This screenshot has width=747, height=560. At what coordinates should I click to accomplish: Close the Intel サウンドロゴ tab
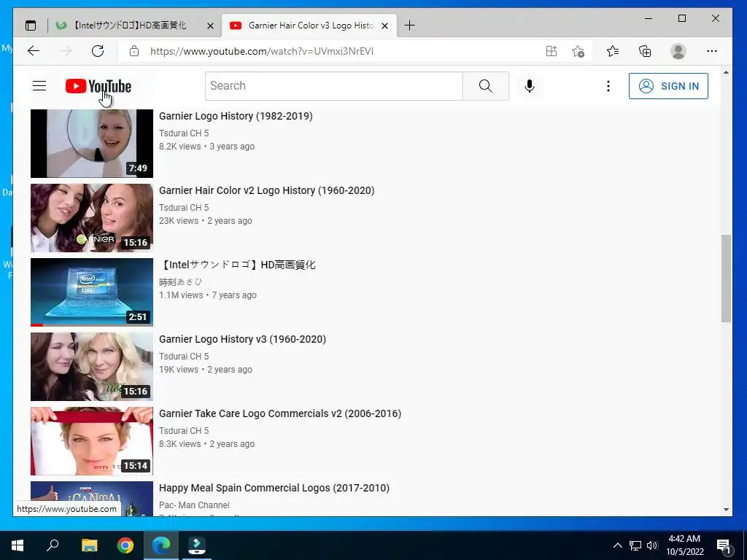(210, 26)
